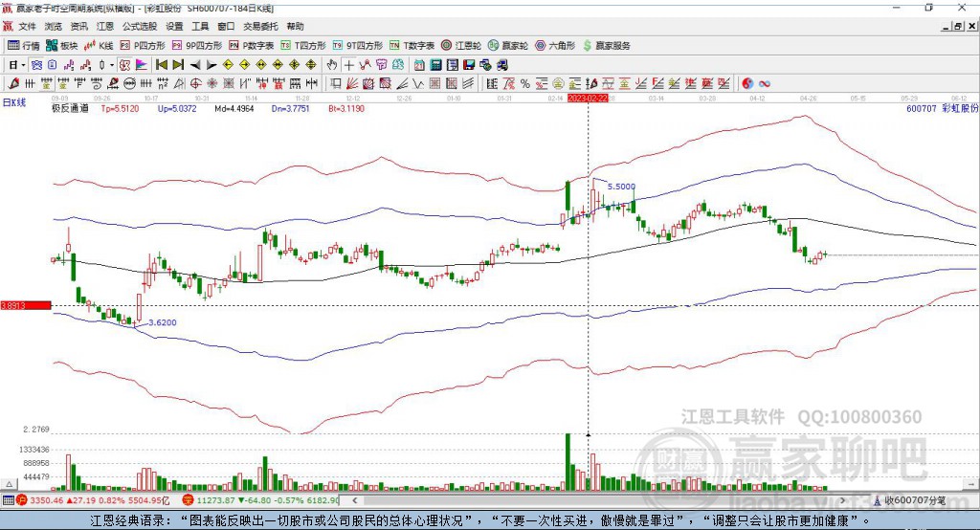Screen dimensions: 980x530
Task: Toggle the crosshair cursor tool
Action: (348, 65)
